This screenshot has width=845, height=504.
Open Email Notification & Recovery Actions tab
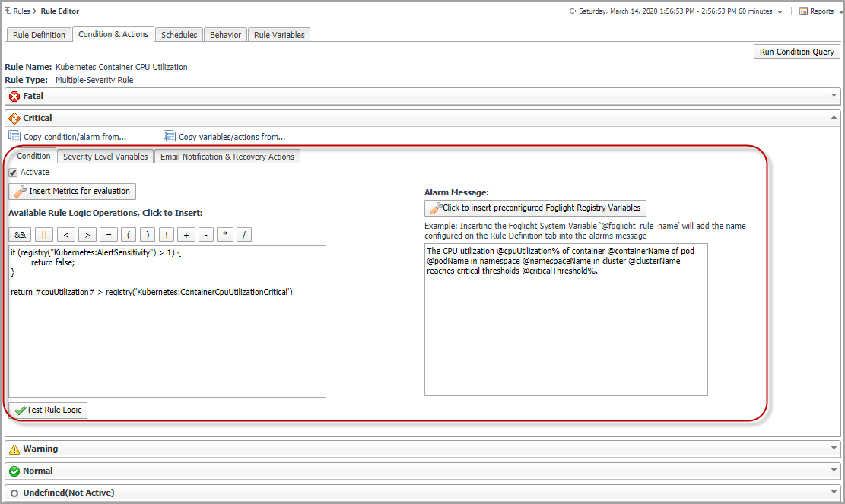[x=227, y=156]
